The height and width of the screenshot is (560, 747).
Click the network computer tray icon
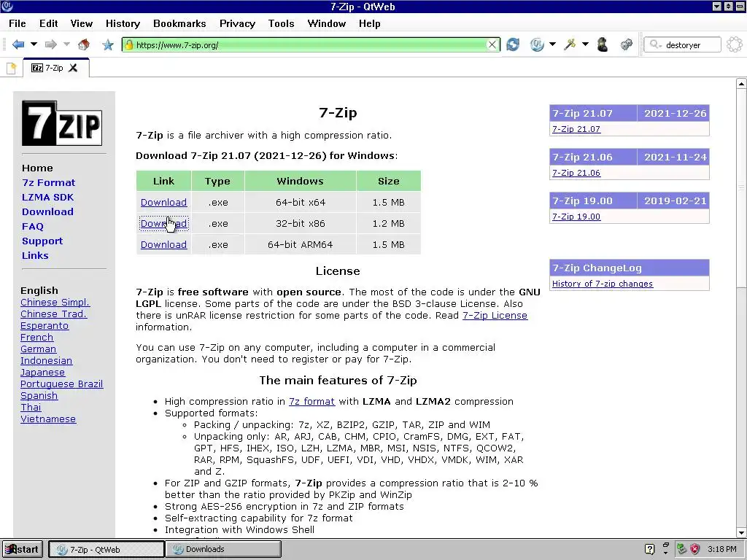(681, 549)
